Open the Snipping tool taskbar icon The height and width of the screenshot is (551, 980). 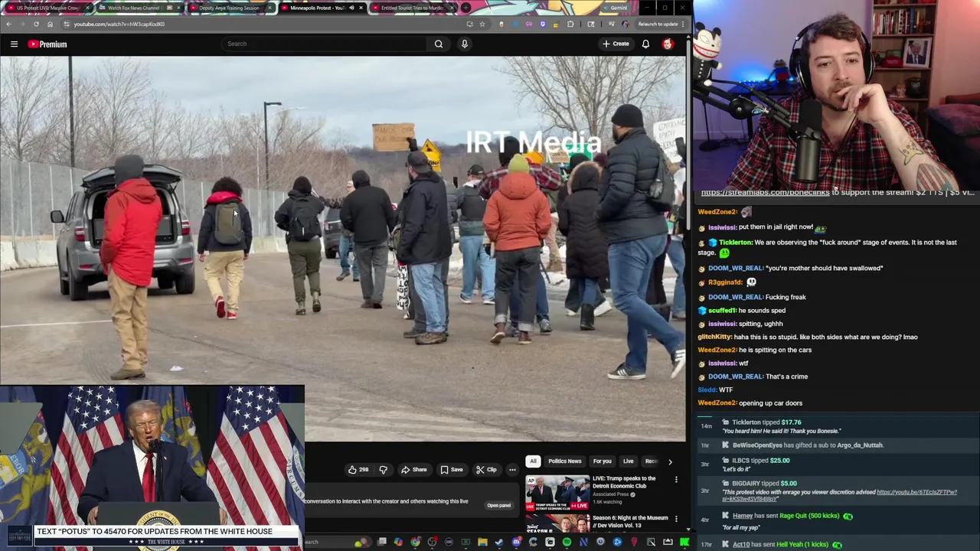[651, 542]
